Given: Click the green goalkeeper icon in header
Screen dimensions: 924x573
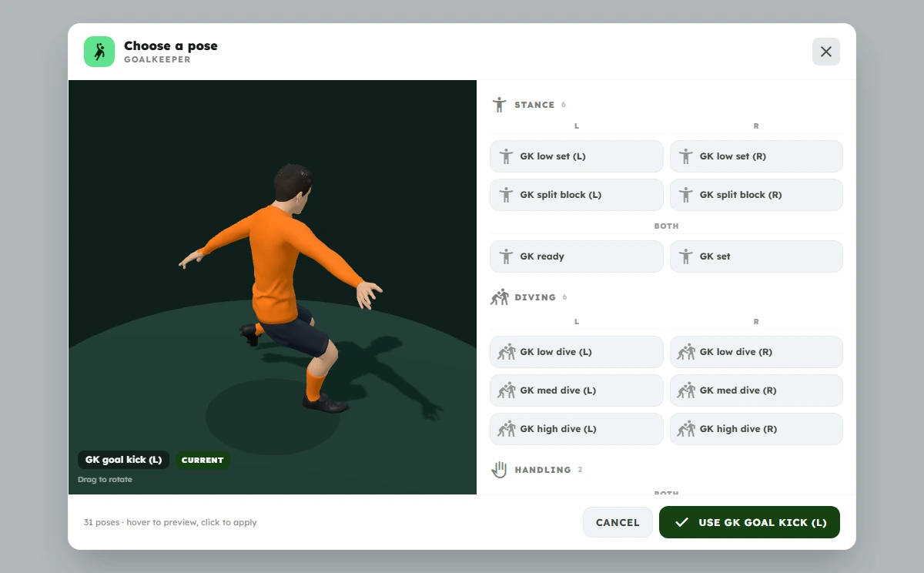Looking at the screenshot, I should 99,52.
